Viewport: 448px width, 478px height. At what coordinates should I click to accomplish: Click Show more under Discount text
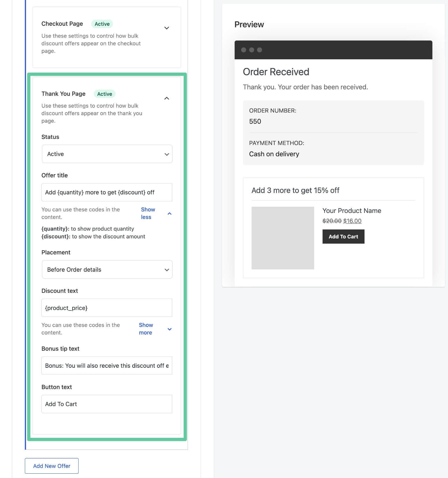tap(146, 329)
